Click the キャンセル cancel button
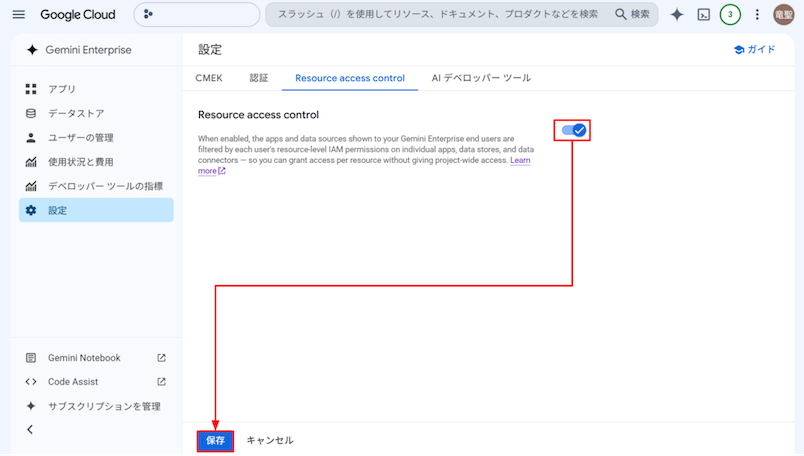Image resolution: width=804 pixels, height=456 pixels. [270, 441]
